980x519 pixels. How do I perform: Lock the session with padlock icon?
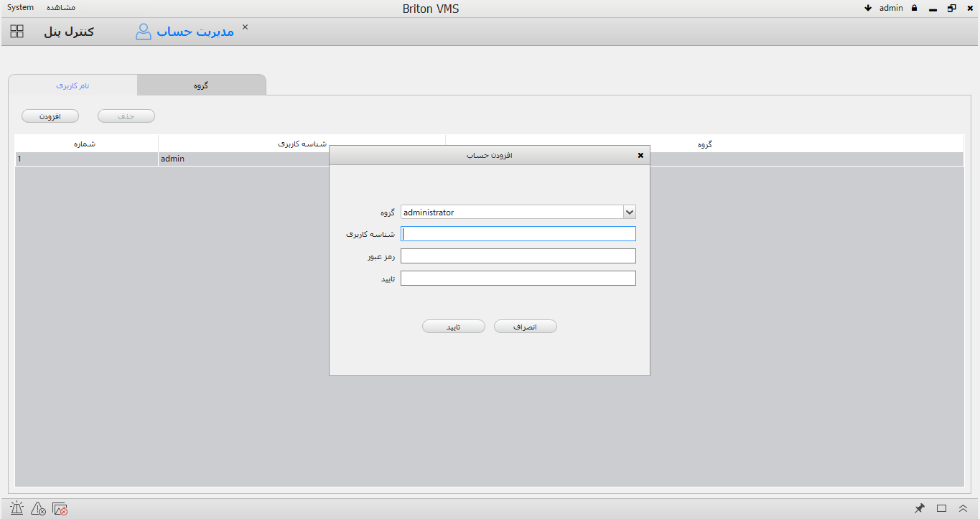click(915, 8)
